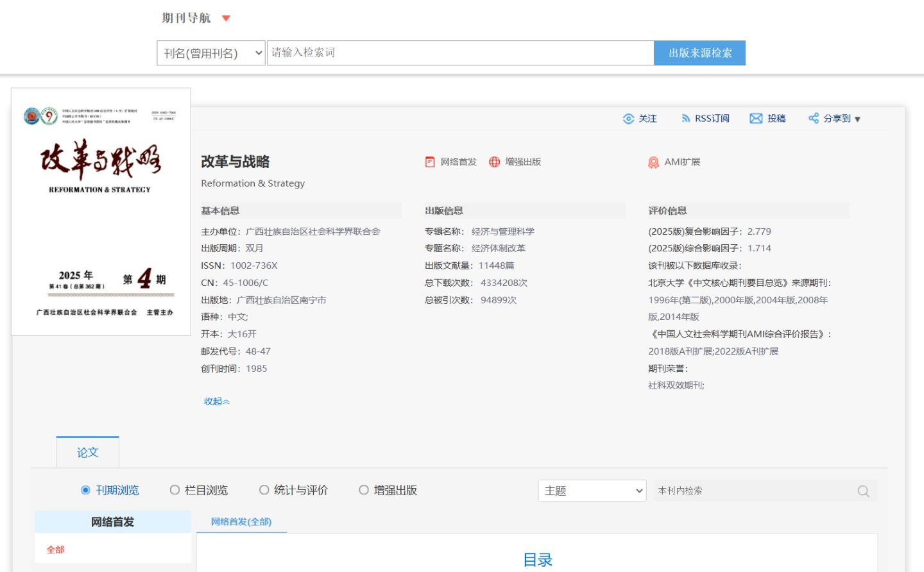Image resolution: width=924 pixels, height=572 pixels.
Task: Expand the 主题 dropdown selector
Action: coord(592,491)
